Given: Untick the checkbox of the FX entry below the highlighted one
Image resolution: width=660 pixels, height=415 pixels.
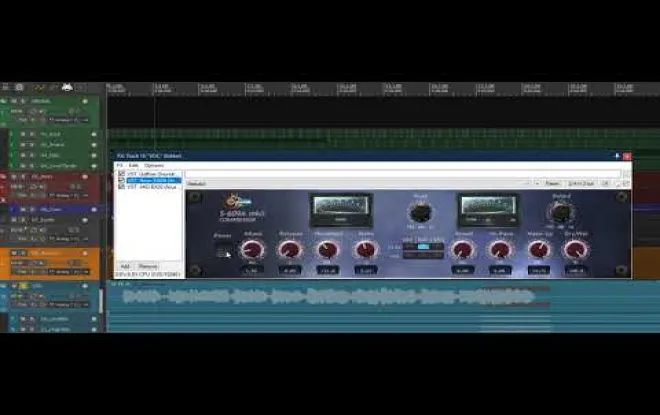Looking at the screenshot, I should 121,186.
